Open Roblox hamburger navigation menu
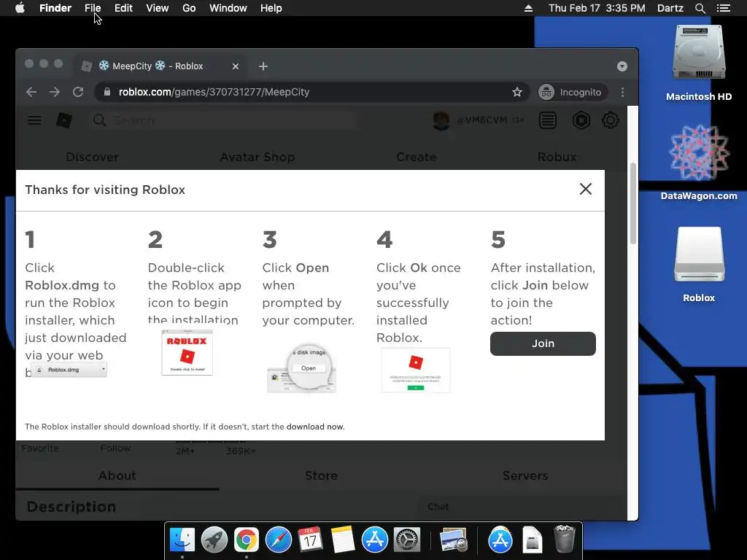This screenshot has width=747, height=560. 34,120
